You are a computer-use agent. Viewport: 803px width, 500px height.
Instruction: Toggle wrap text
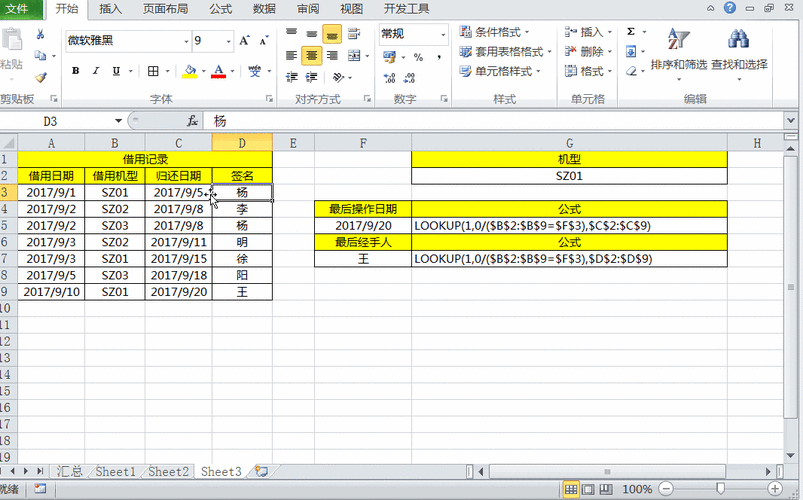[353, 34]
